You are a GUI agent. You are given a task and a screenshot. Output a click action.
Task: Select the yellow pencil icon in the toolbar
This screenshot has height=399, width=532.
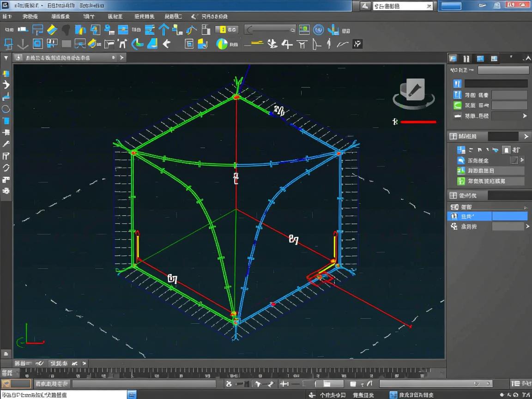point(52,30)
